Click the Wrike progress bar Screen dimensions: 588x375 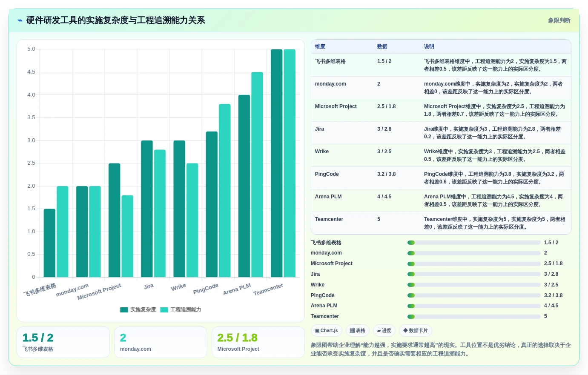[474, 285]
